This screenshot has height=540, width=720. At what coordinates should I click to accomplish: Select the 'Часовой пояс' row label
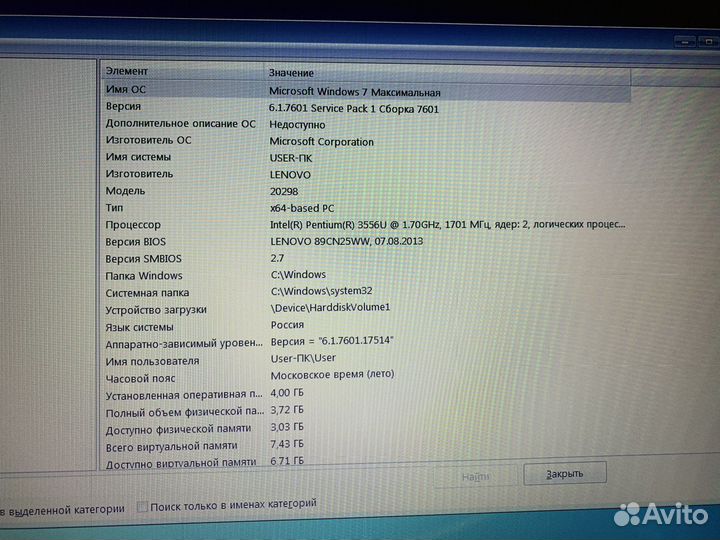pyautogui.click(x=140, y=379)
